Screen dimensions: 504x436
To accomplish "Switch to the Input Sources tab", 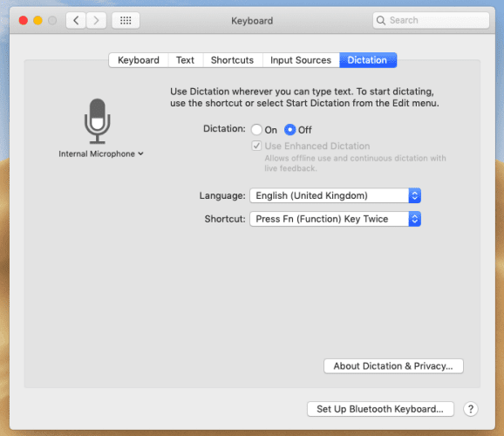I will pos(301,60).
